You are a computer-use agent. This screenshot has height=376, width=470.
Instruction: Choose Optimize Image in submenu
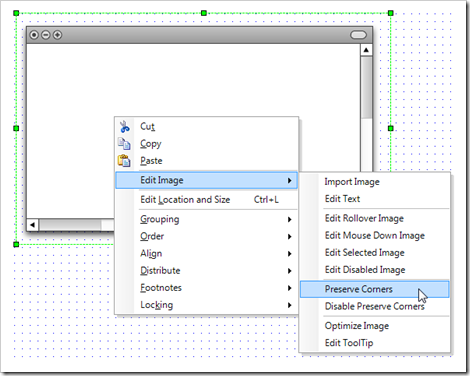(375, 326)
